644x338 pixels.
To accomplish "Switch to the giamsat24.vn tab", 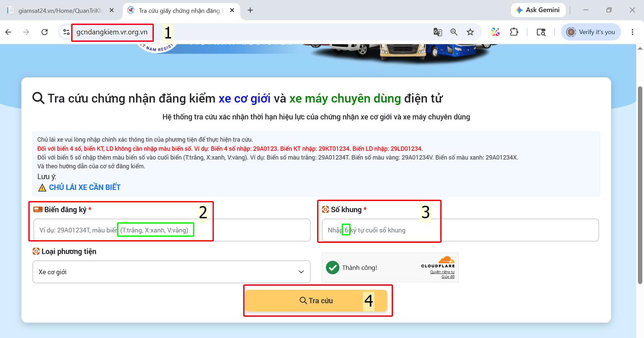I will (61, 10).
